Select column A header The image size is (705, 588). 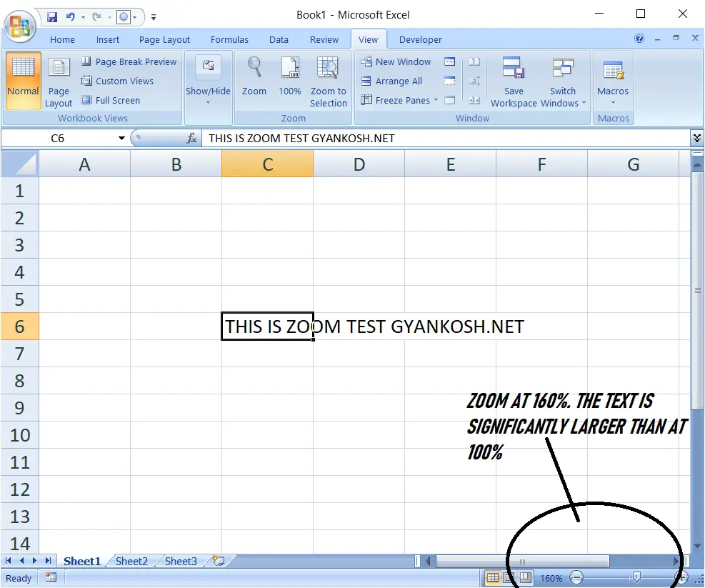point(84,164)
